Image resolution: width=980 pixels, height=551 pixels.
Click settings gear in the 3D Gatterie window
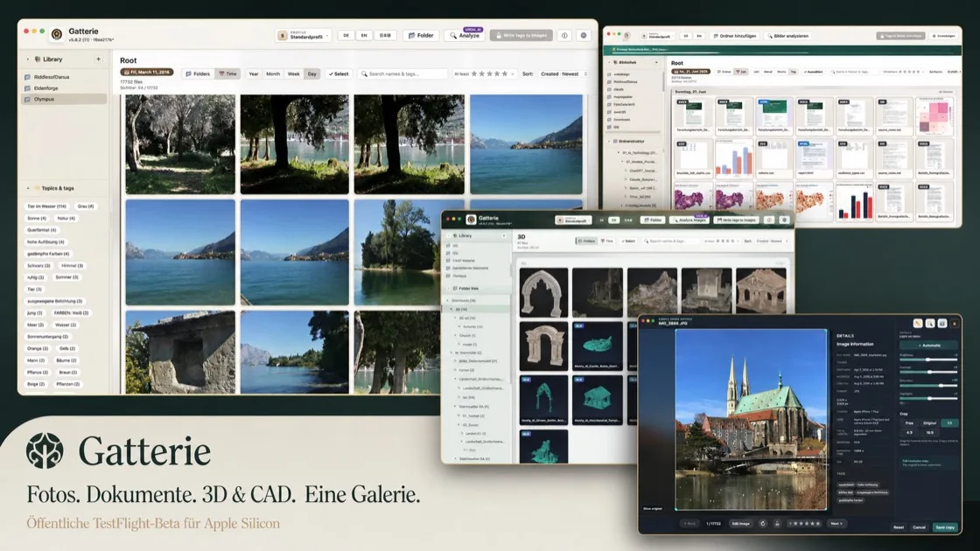784,220
